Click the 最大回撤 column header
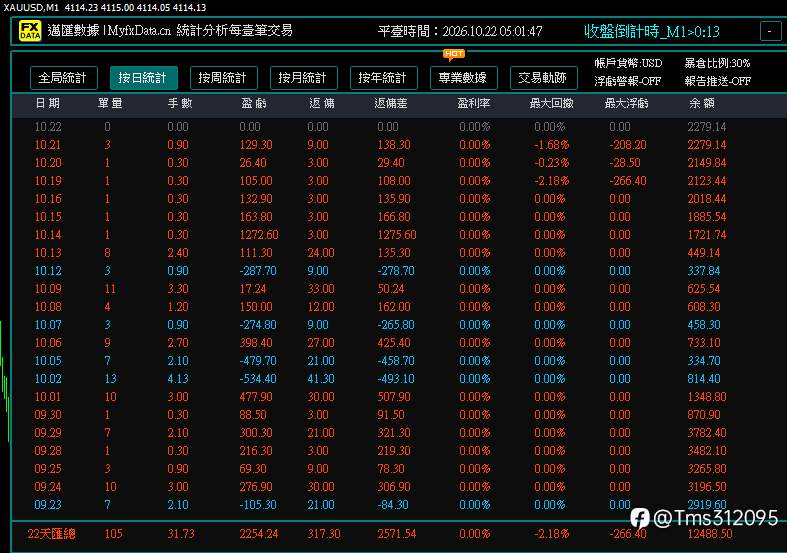The image size is (787, 553). tap(552, 103)
